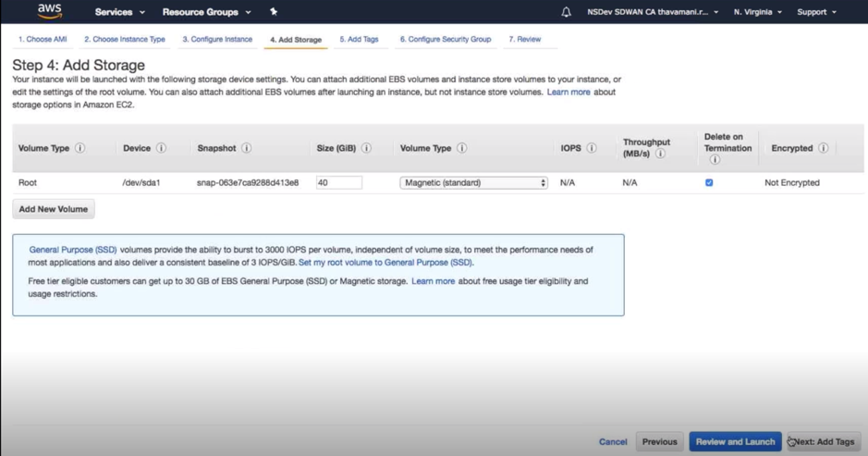Click the pin shortcut star icon

(x=274, y=12)
